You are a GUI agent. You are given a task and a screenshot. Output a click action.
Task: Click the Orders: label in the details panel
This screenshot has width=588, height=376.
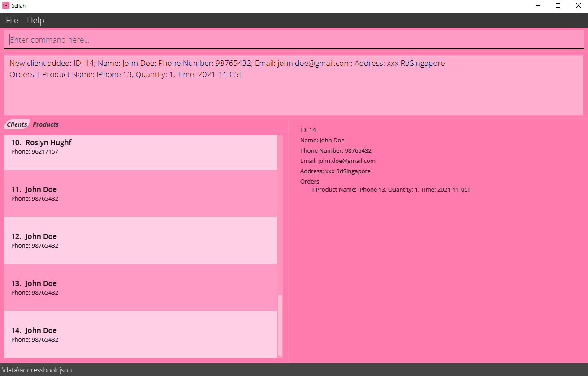click(311, 182)
